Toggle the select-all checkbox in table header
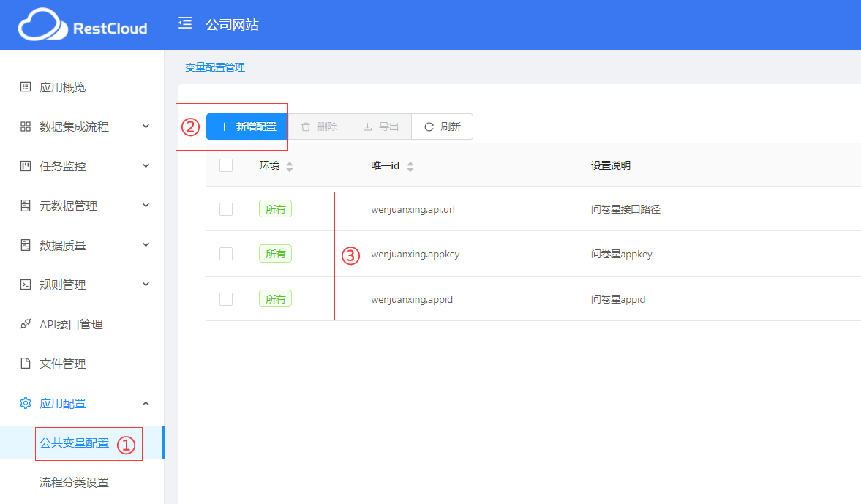Screen dimensions: 861x504 pos(226,165)
